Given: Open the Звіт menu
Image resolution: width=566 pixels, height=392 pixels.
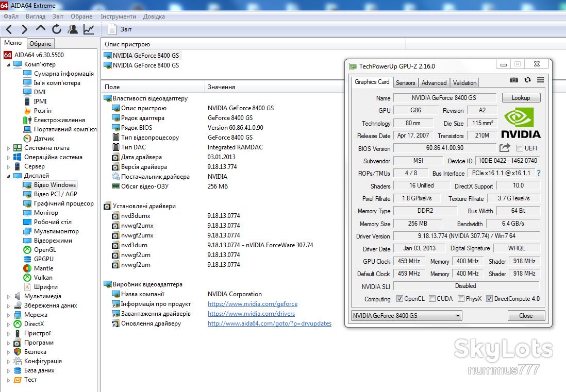Looking at the screenshot, I should tap(58, 16).
